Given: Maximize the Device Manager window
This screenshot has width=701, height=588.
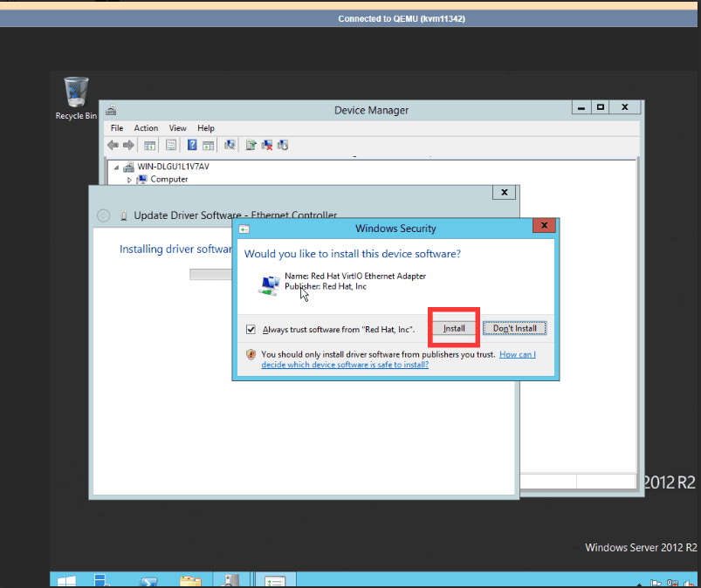Looking at the screenshot, I should tap(601, 107).
